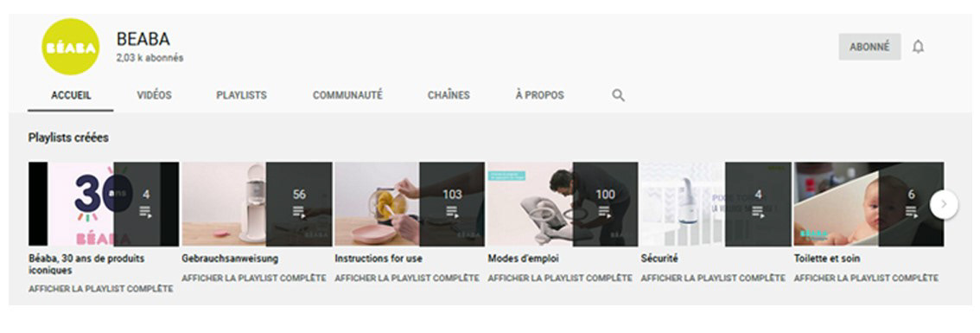Toggle the notification bell for BEABA

pyautogui.click(x=918, y=47)
